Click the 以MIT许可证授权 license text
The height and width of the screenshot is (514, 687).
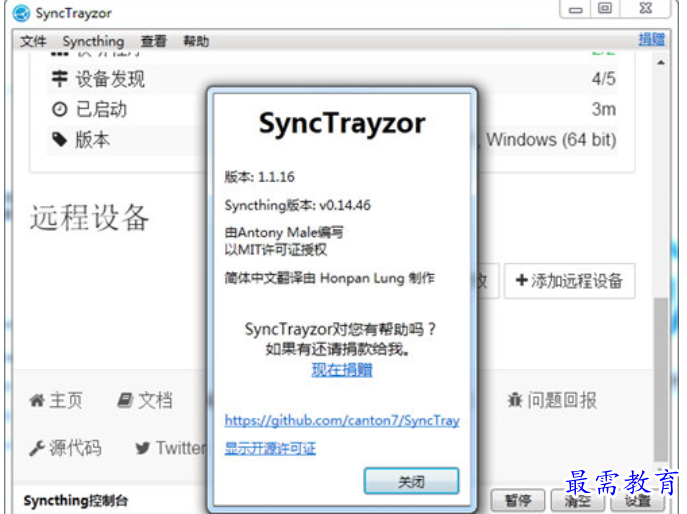(276, 250)
